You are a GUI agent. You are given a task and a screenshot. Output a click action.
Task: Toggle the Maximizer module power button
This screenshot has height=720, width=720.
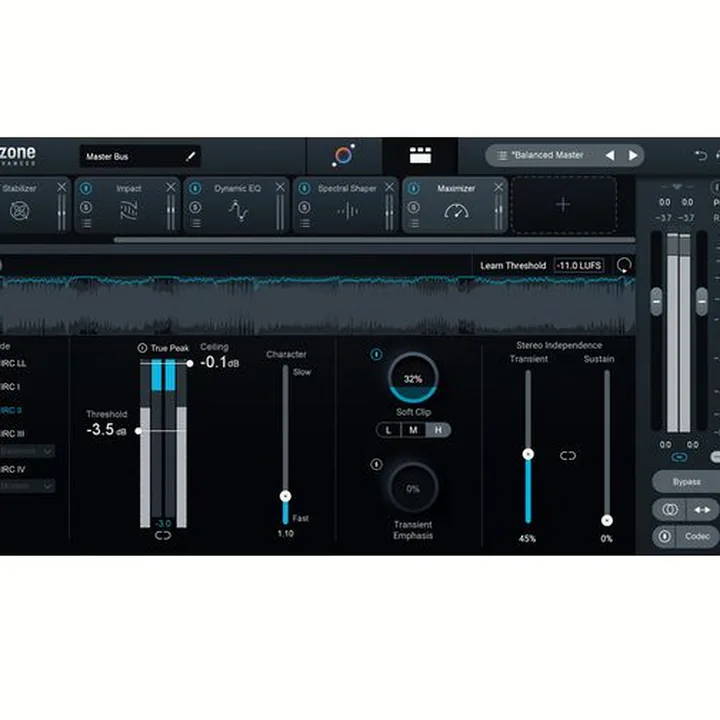pos(414,188)
